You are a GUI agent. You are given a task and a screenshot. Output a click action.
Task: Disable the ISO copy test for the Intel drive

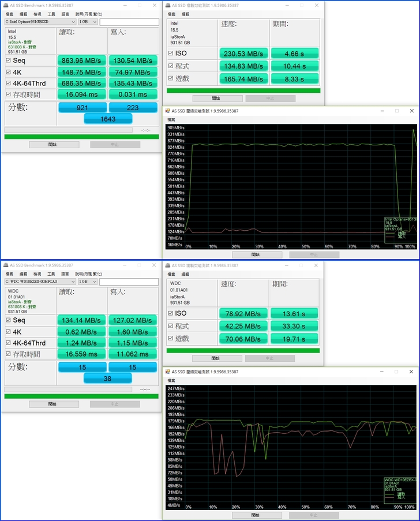click(171, 54)
